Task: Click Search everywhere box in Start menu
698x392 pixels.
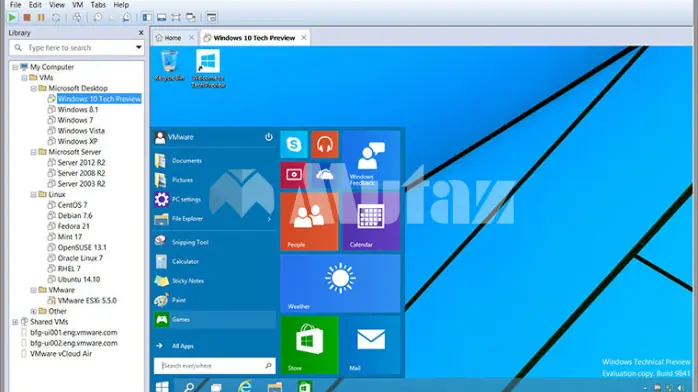Action: [215, 366]
